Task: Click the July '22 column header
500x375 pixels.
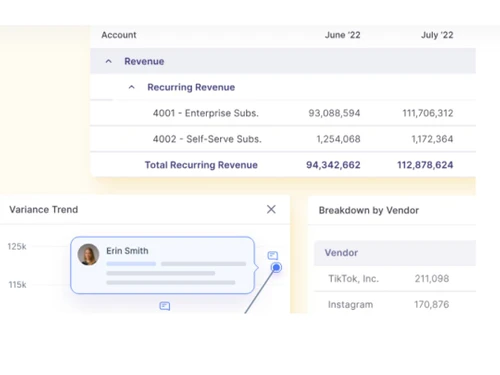Action: click(x=437, y=35)
